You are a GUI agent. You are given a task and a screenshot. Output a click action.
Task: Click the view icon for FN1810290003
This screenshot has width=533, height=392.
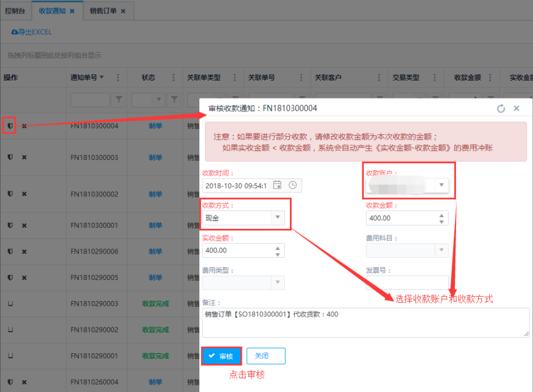(x=9, y=303)
